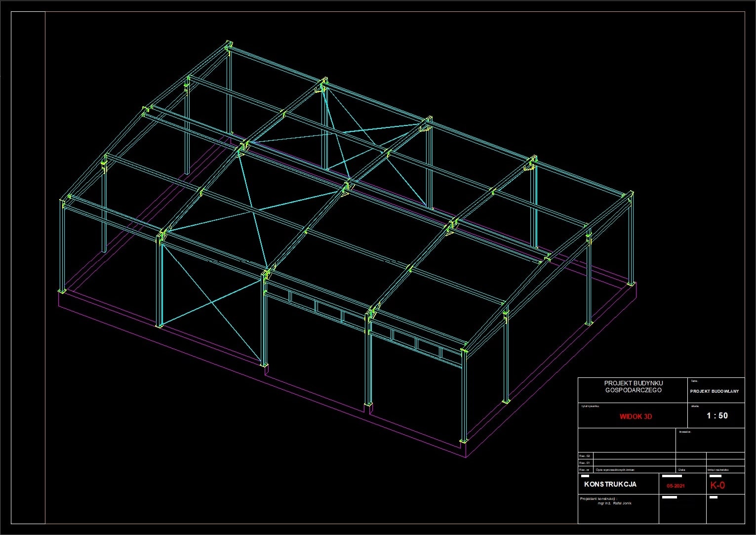Click the empty Inwestor field
The image size is (756, 535).
point(710,442)
